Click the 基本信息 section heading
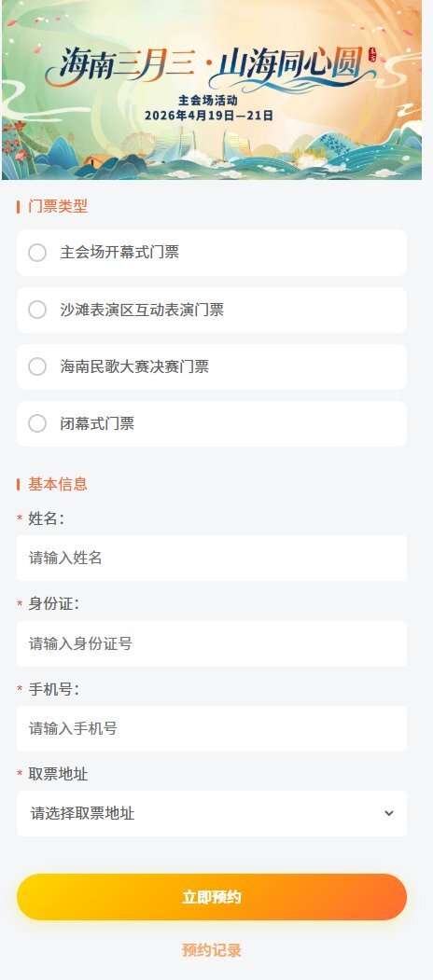The height and width of the screenshot is (980, 433). click(x=58, y=484)
